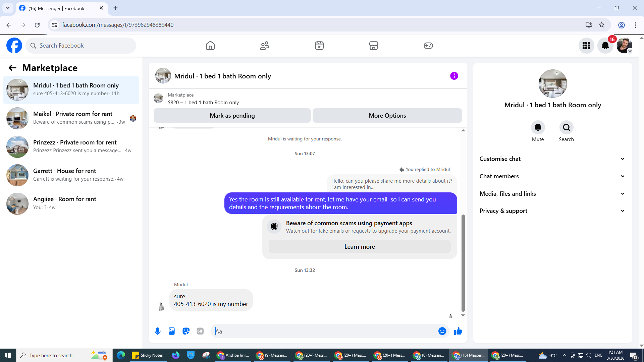Open the GIF picker icon

pos(200,331)
